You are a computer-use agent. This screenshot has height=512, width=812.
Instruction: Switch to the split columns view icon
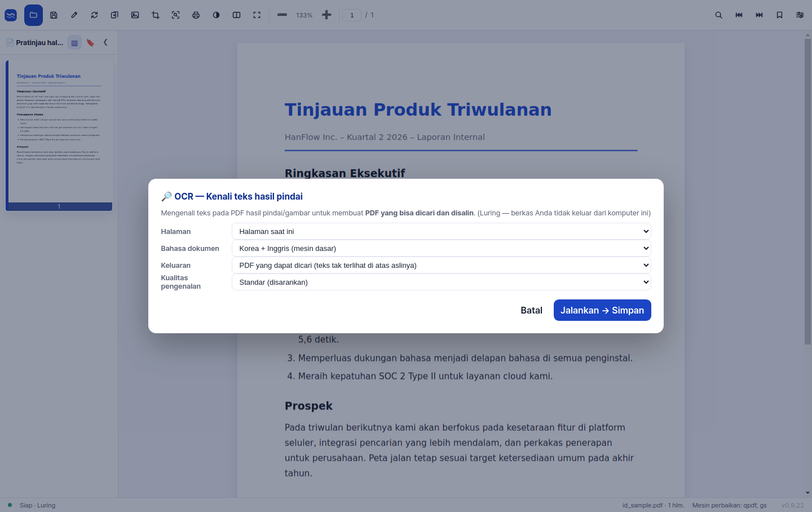[236, 15]
